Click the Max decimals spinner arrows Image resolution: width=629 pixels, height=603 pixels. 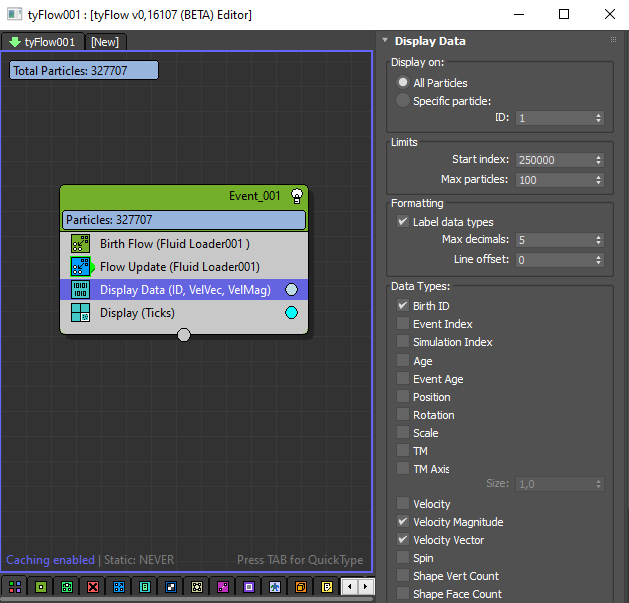click(598, 240)
